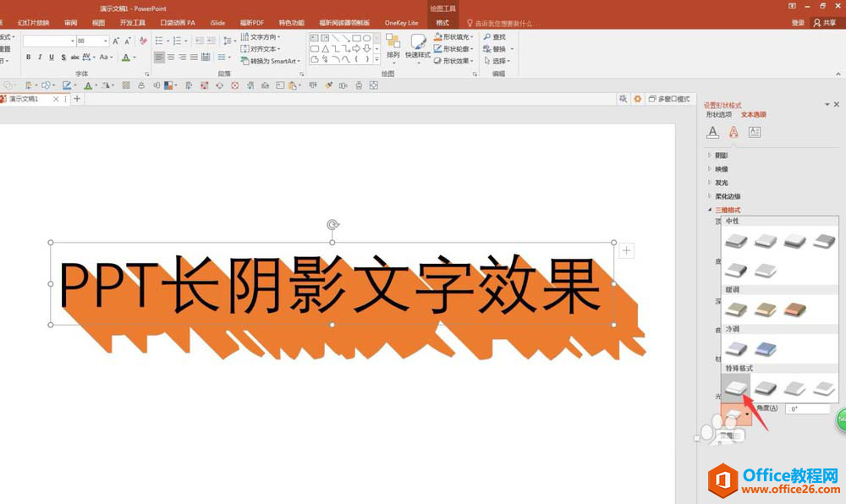
Task: Toggle bold formatting in the font group
Action: point(28,58)
